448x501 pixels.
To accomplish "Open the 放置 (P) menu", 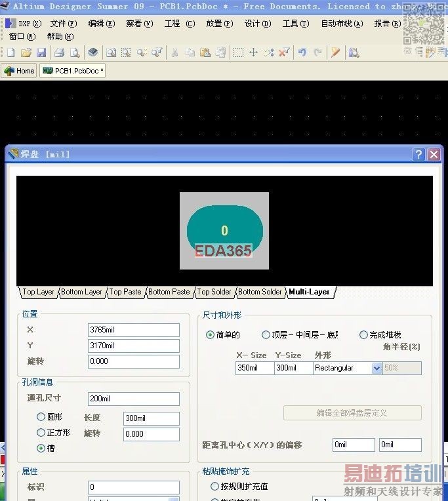I will point(220,24).
